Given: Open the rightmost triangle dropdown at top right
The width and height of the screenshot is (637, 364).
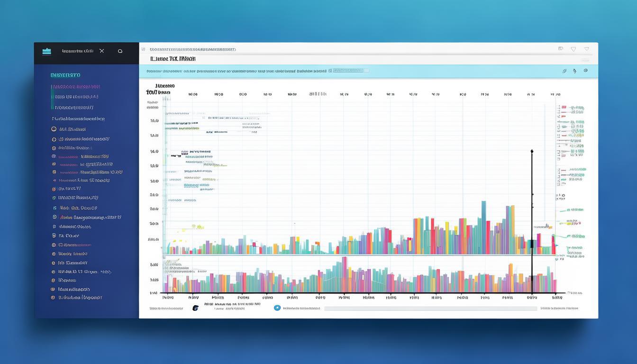Looking at the screenshot, I should (586, 49).
